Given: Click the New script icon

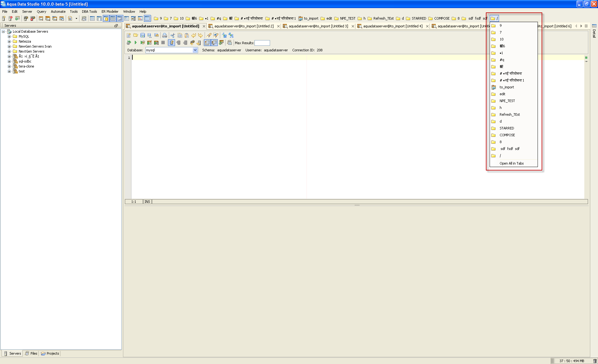Looking at the screenshot, I should coord(129,35).
